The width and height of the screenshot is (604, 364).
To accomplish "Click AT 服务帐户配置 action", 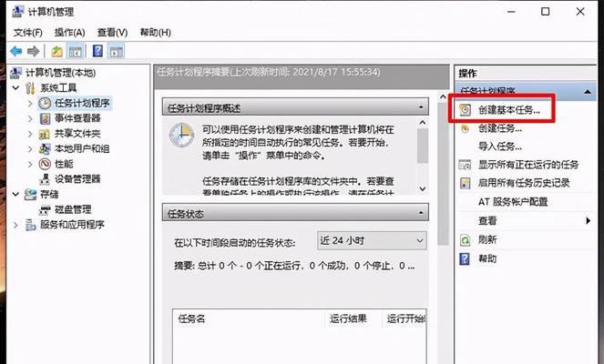I will (x=513, y=202).
